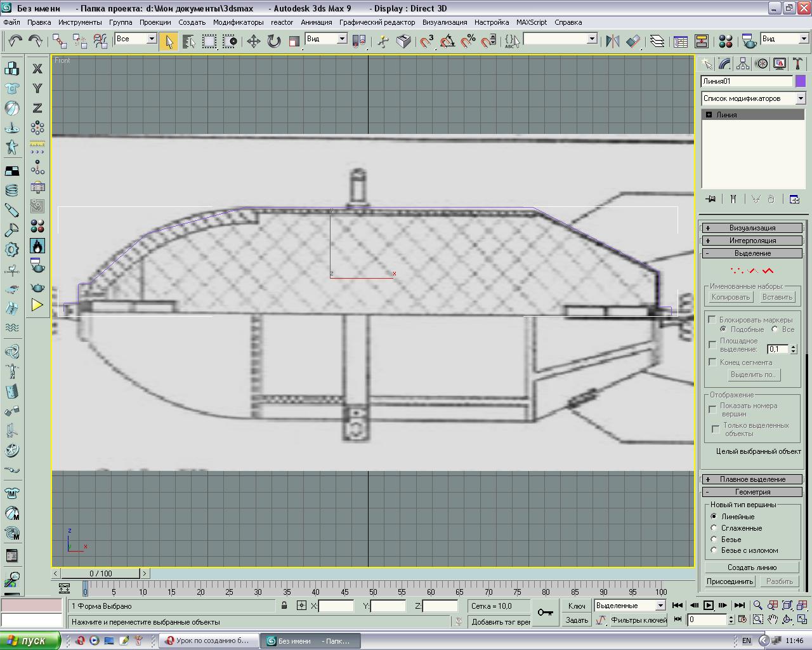Open the Hierarchy panel tab
Screen dimensions: 812x650
(743, 63)
